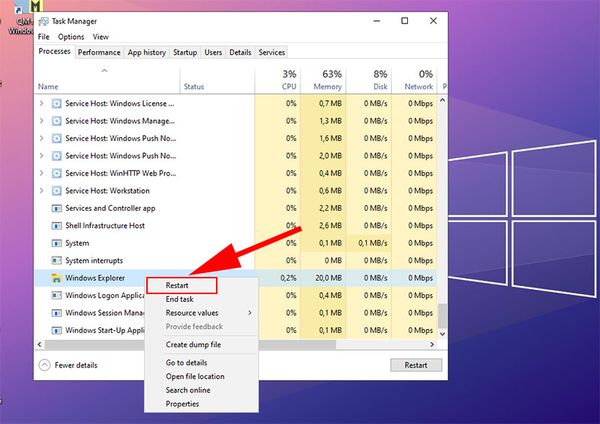This screenshot has height=424, width=600.
Task: Click the Windows Explorer folder icon
Action: (x=56, y=278)
